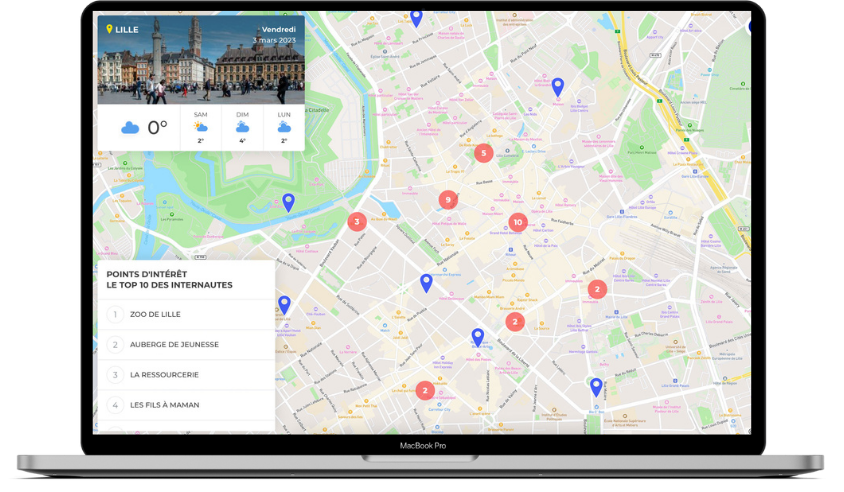Expand the red cluster marker numbered 10

click(517, 222)
